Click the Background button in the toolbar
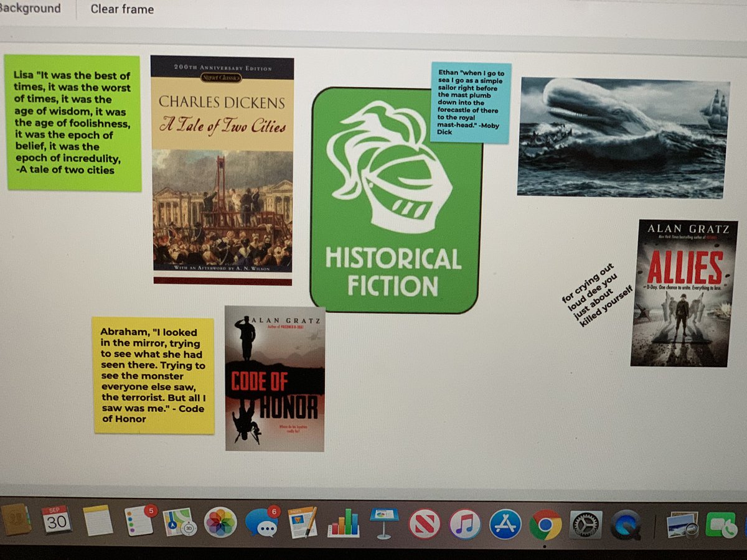 [x=30, y=9]
